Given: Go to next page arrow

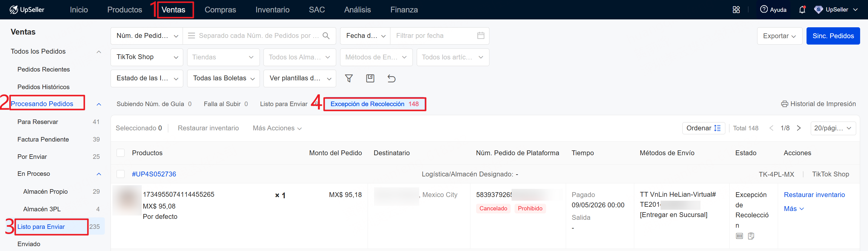Looking at the screenshot, I should coord(799,128).
